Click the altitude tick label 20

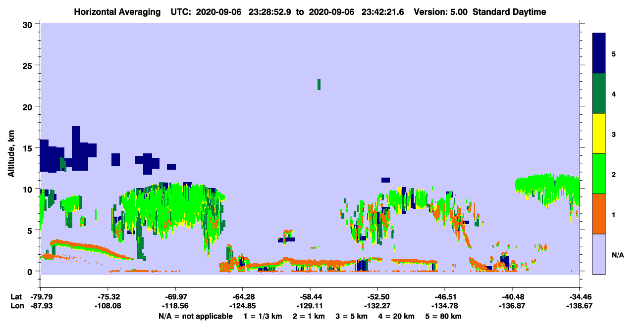click(29, 107)
